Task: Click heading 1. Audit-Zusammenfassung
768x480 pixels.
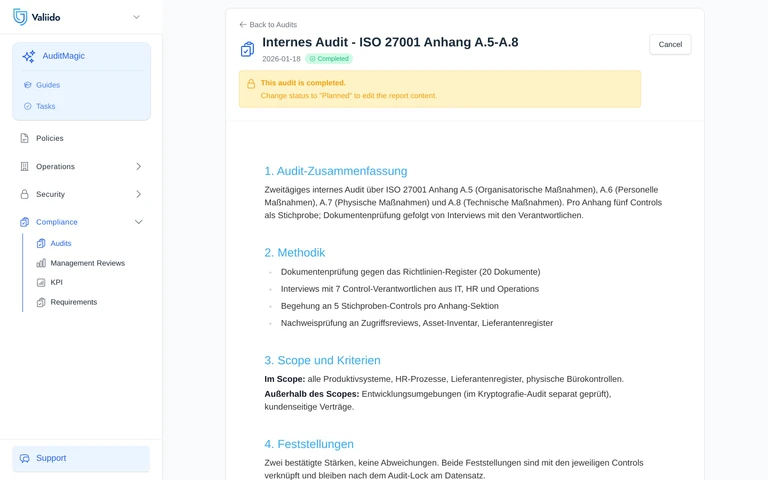Action: point(336,171)
